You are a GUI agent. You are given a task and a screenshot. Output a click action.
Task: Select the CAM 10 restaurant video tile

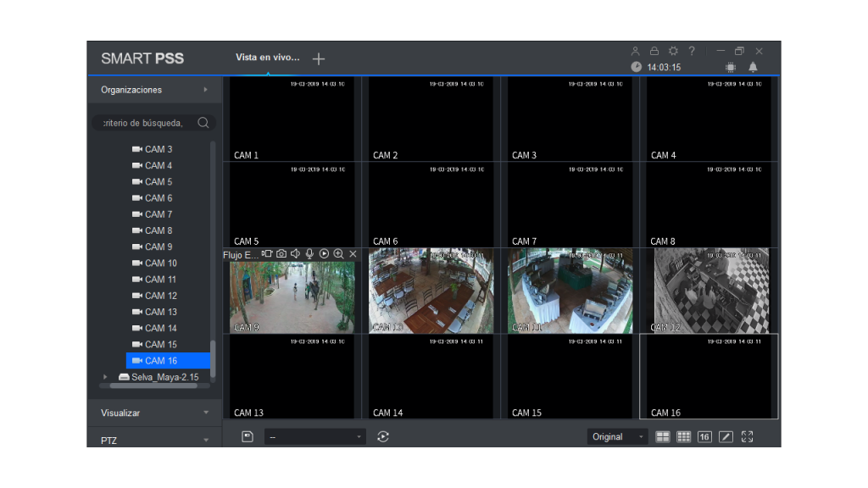point(431,291)
